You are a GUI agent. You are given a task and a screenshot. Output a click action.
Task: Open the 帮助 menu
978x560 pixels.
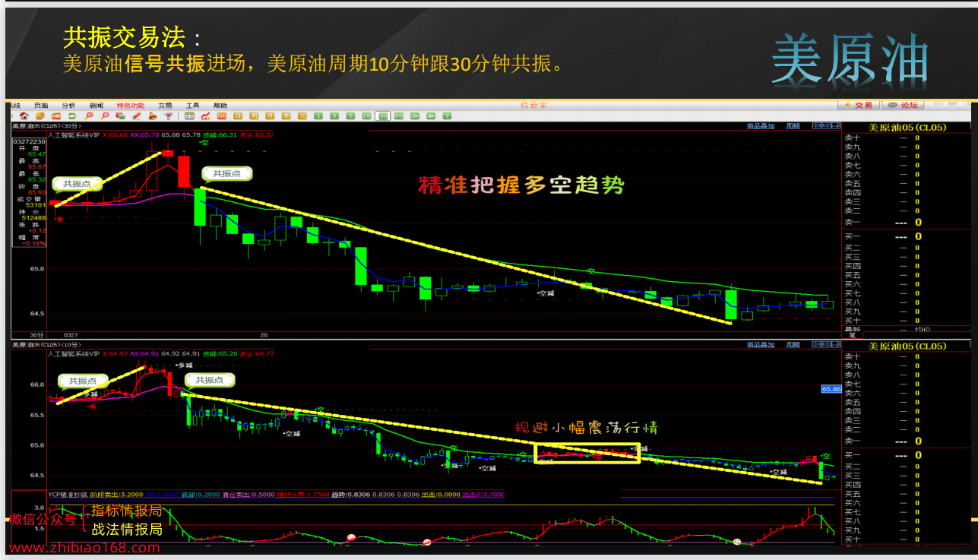220,106
